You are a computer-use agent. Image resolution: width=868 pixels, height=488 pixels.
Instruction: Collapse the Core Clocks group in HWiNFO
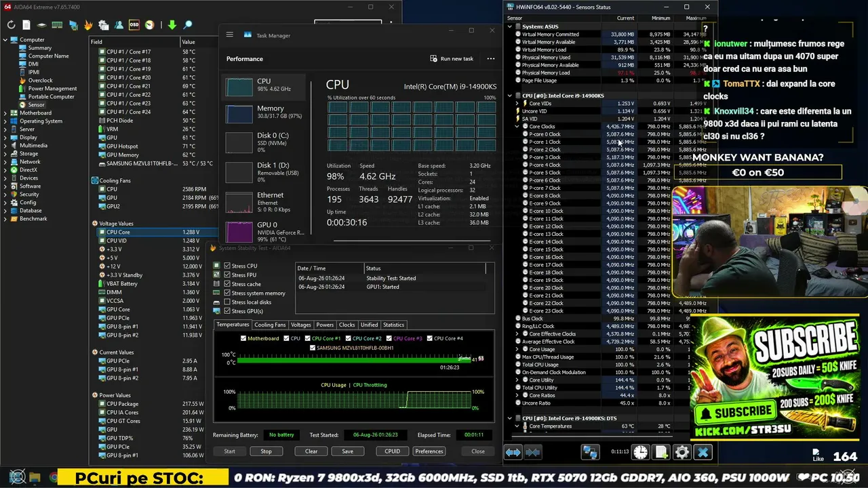click(517, 127)
